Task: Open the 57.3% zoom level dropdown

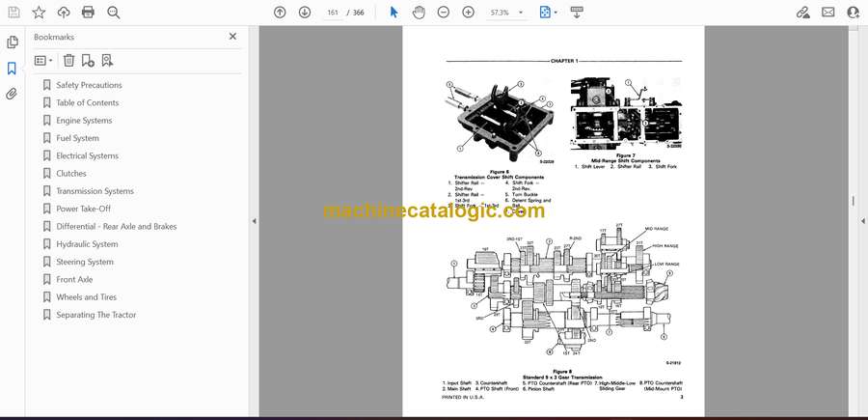Action: pyautogui.click(x=506, y=13)
